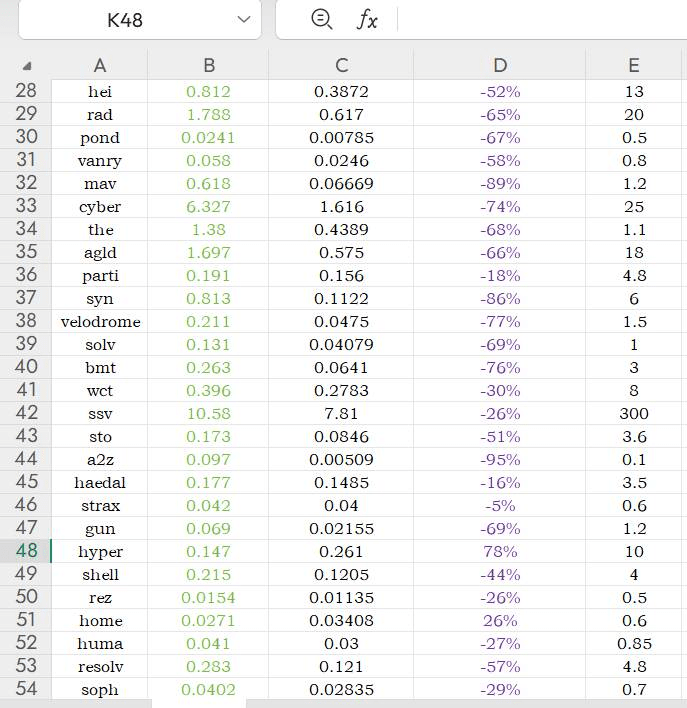
Task: Select the cell showing -95%
Action: click(500, 460)
